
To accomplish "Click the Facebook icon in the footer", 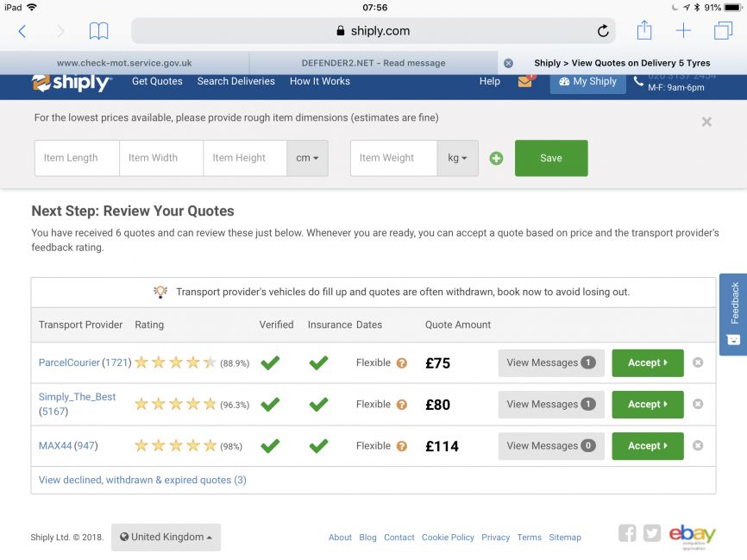I will pyautogui.click(x=627, y=533).
